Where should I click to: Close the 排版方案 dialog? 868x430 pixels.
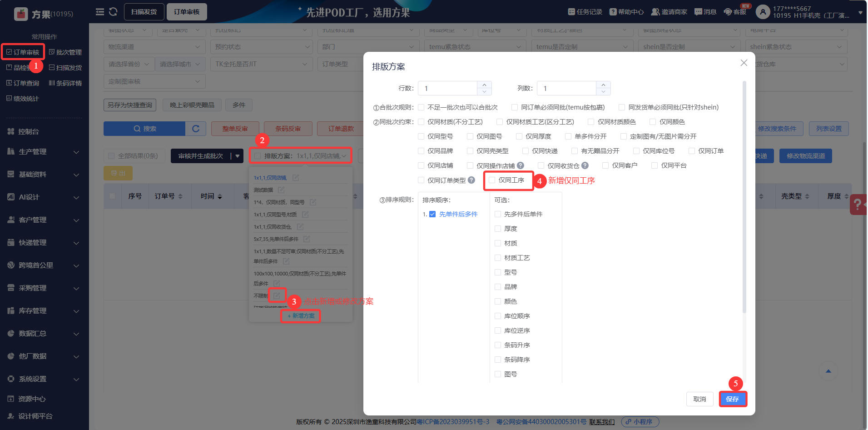(x=744, y=63)
